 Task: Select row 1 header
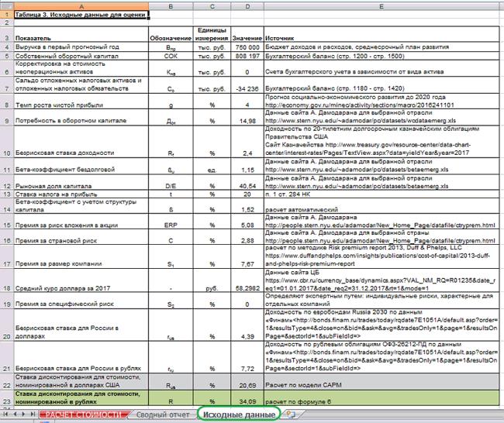[7, 15]
